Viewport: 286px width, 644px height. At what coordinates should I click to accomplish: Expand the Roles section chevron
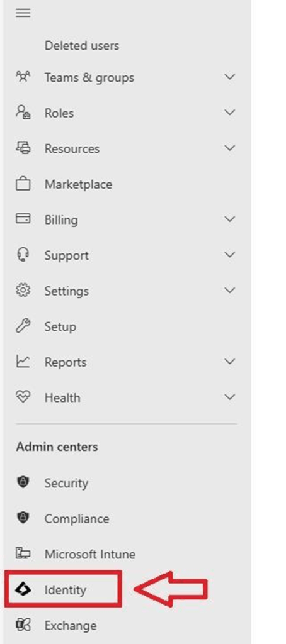coord(230,112)
